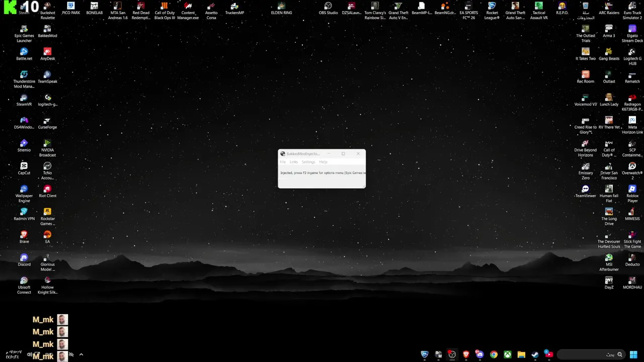The image size is (644, 362).
Task: Open Google Chrome from the taskbar
Action: pos(494,354)
